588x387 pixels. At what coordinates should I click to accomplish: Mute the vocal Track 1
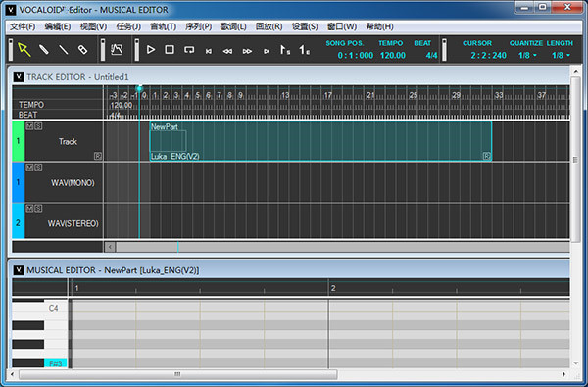point(29,126)
